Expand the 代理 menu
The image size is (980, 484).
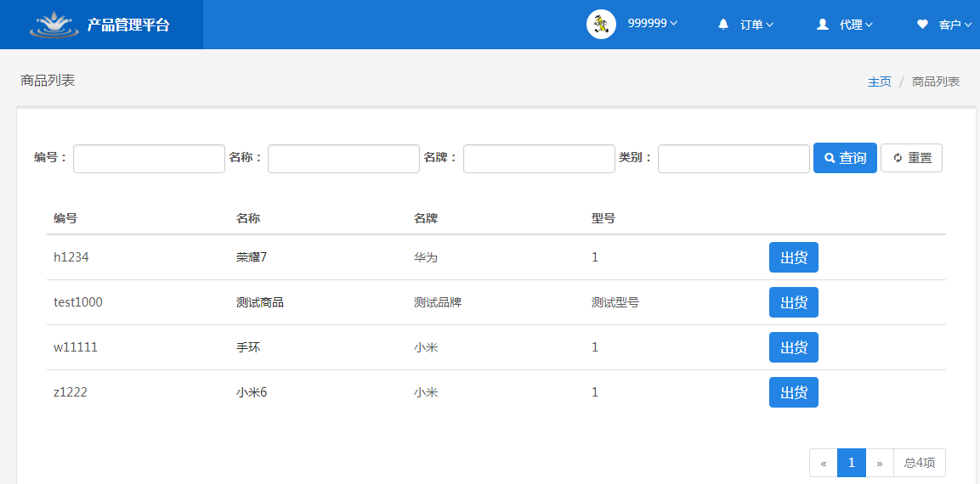(x=856, y=25)
